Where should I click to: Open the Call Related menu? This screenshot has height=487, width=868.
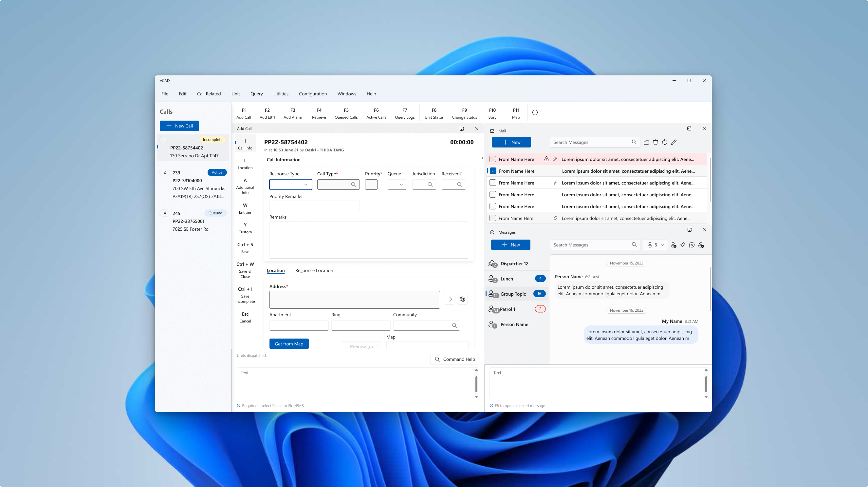pos(209,94)
